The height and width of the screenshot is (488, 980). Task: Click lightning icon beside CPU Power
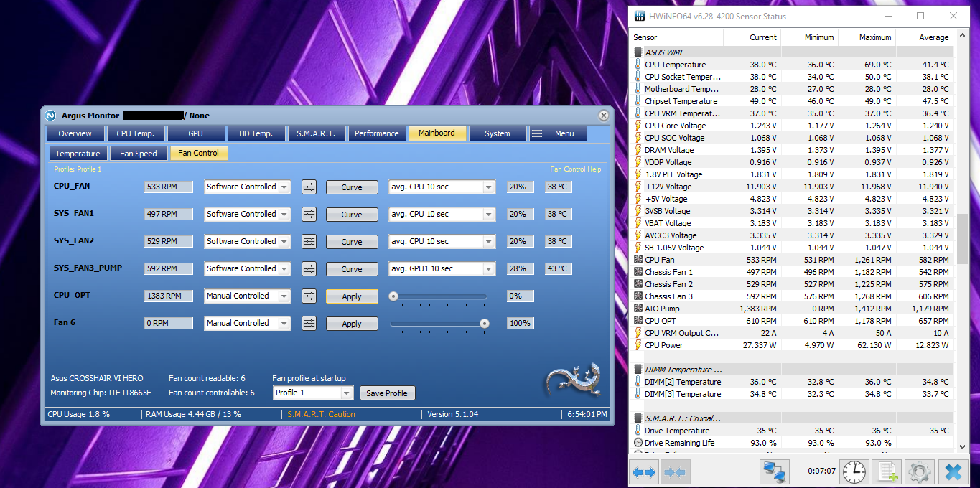click(x=638, y=345)
